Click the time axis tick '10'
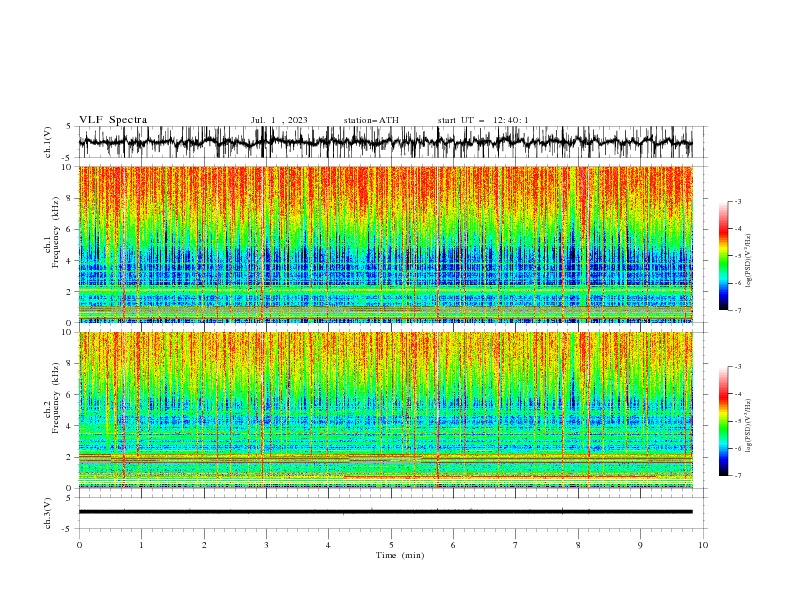This screenshot has width=792, height=612. coord(703,545)
